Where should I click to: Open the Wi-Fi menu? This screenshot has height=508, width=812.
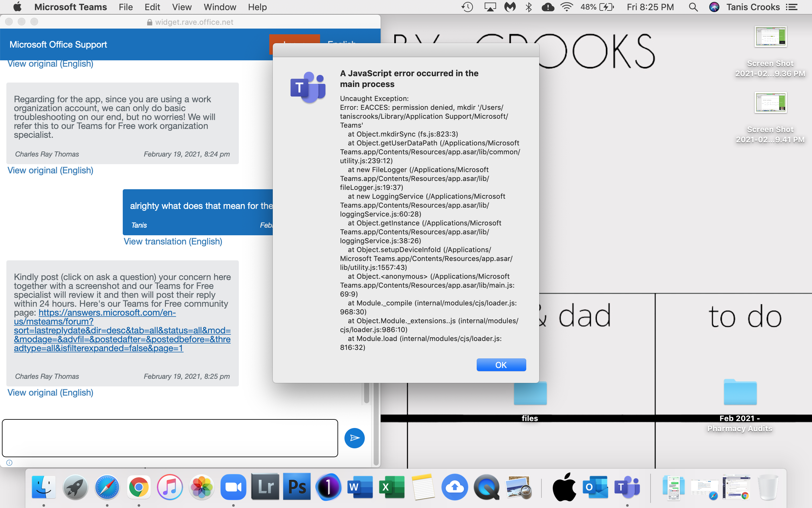(567, 7)
